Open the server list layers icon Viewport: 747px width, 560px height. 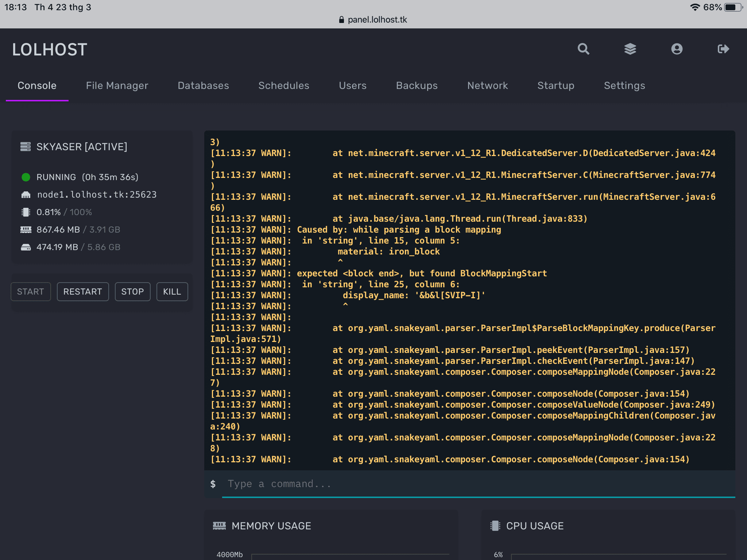click(x=630, y=49)
